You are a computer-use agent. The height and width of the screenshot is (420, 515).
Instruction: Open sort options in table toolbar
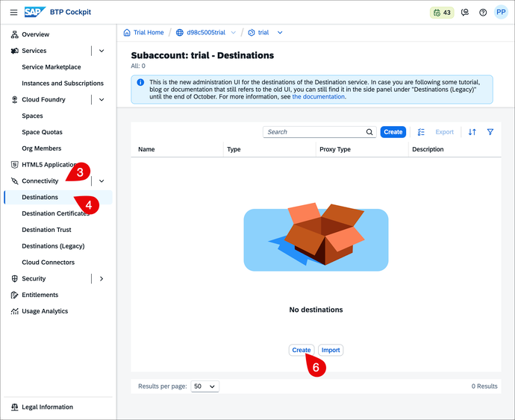point(472,132)
